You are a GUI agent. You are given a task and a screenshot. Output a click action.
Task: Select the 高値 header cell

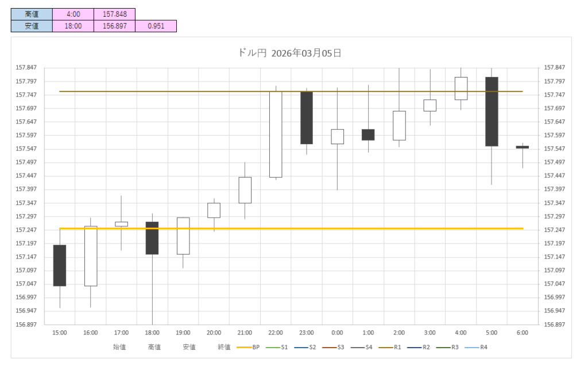click(32, 14)
